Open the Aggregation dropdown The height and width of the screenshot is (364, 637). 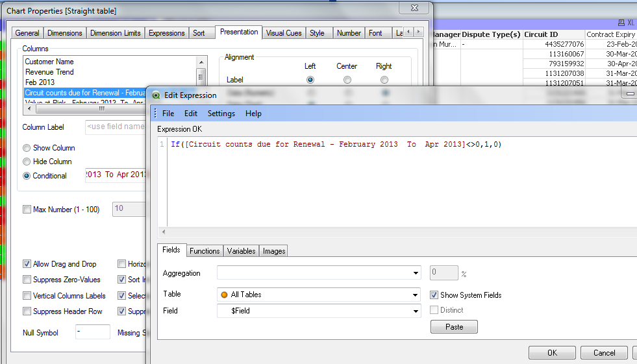pos(319,273)
